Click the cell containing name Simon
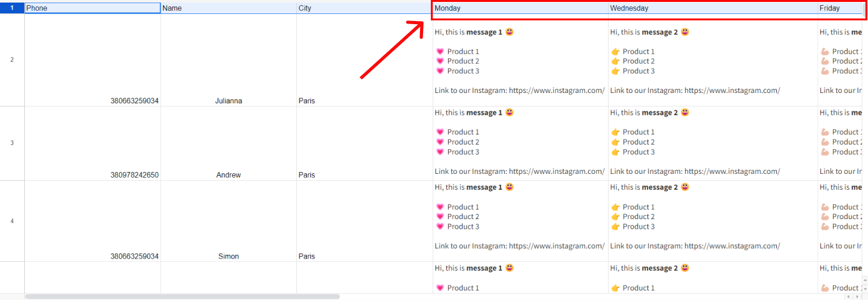The width and height of the screenshot is (868, 300). 228,256
